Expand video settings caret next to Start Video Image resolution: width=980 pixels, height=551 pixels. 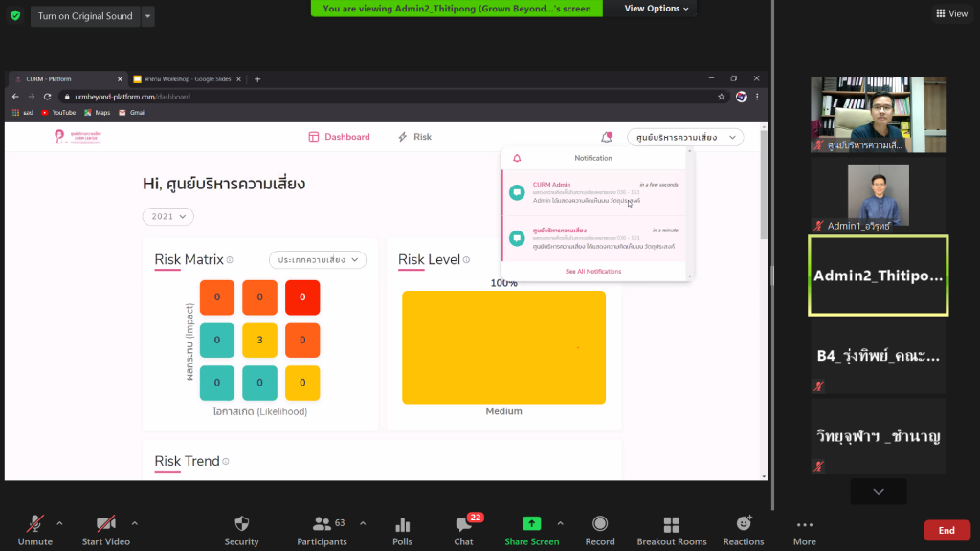pos(135,523)
